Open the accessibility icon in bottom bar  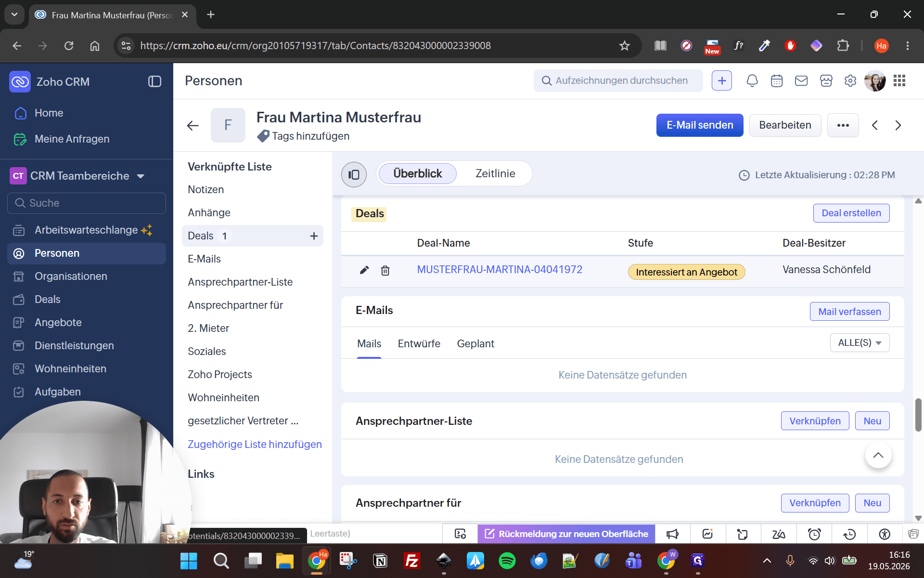point(885,534)
